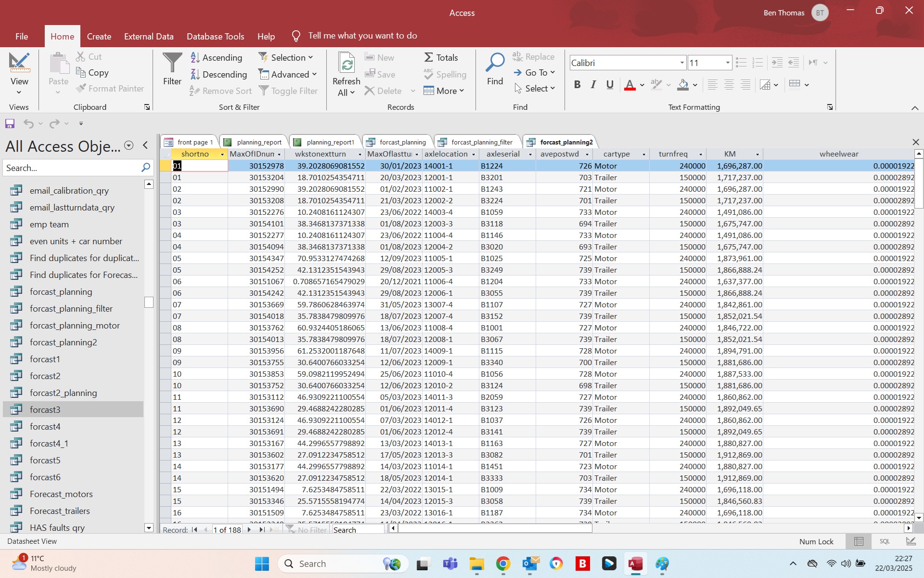
Task: Click the Refresh All icon
Action: coord(346,63)
